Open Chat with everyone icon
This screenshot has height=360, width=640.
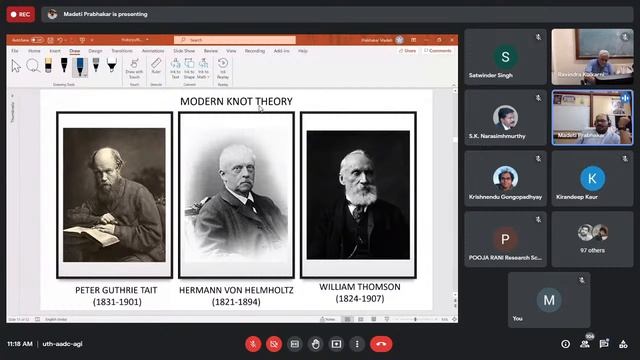click(604, 344)
